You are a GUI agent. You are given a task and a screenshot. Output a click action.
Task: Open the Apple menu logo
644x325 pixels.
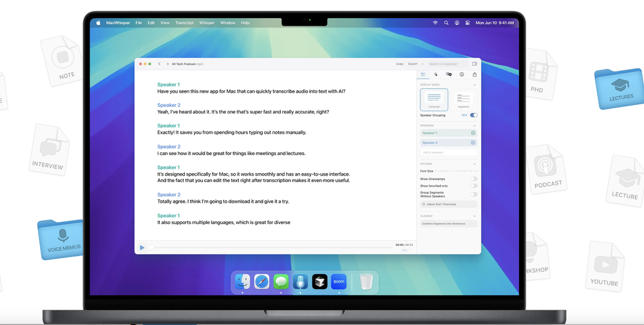[98, 23]
